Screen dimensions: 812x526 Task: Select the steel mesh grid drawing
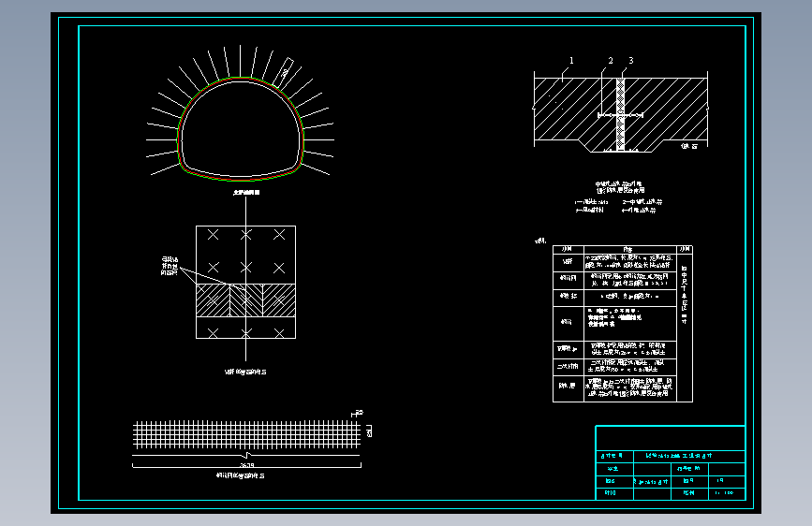click(x=246, y=434)
